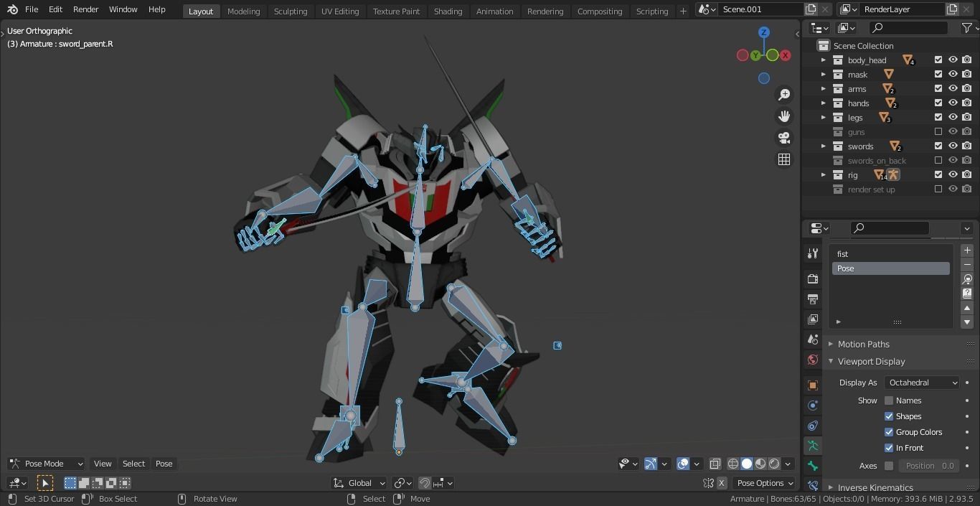Switch to UV Editing workspace tab
980x506 pixels.
(340, 11)
